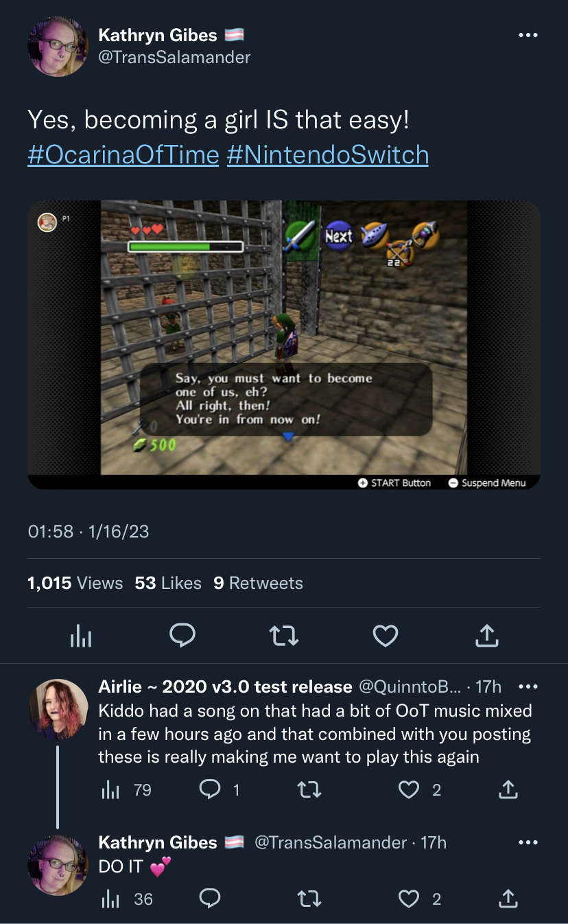View the 9 Retweets list
Image resolution: width=568 pixels, height=924 pixels.
click(x=258, y=583)
